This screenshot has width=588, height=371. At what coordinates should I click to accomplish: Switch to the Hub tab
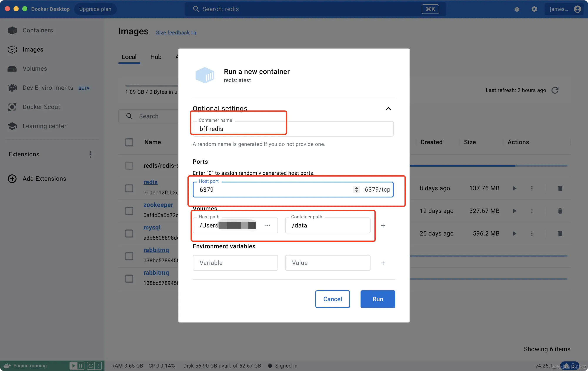pos(156,57)
